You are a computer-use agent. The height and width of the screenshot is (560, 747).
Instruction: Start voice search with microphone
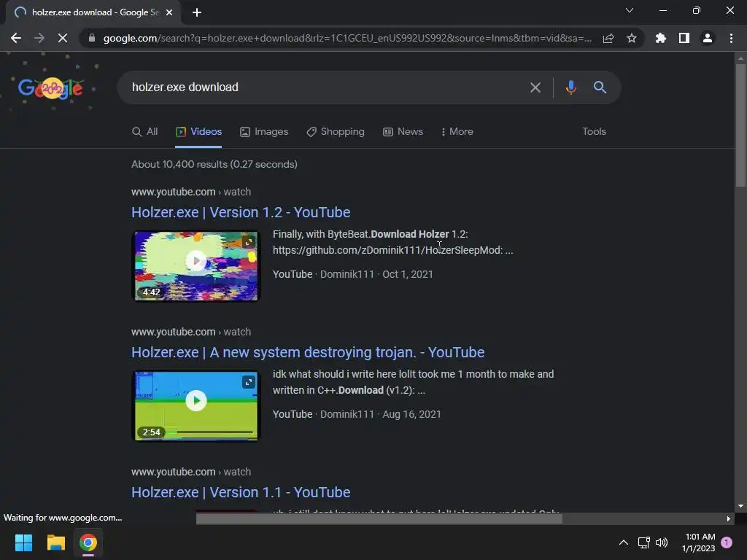click(x=570, y=87)
